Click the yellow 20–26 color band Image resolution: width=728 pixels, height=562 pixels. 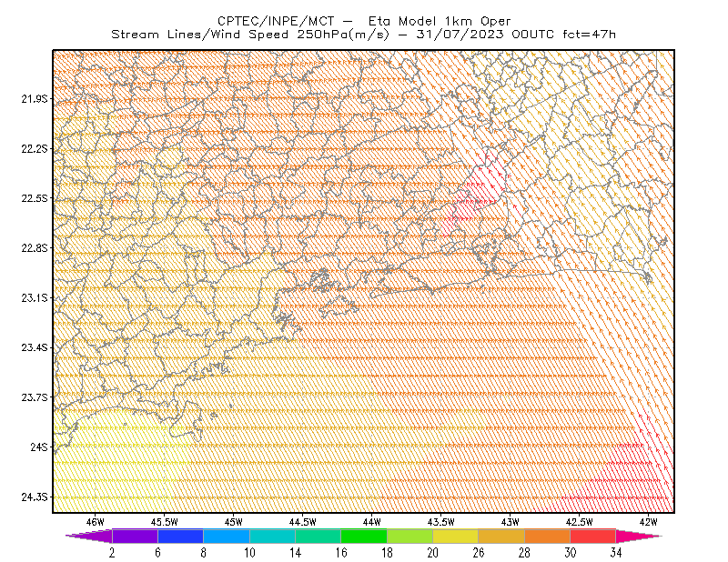tap(456, 536)
